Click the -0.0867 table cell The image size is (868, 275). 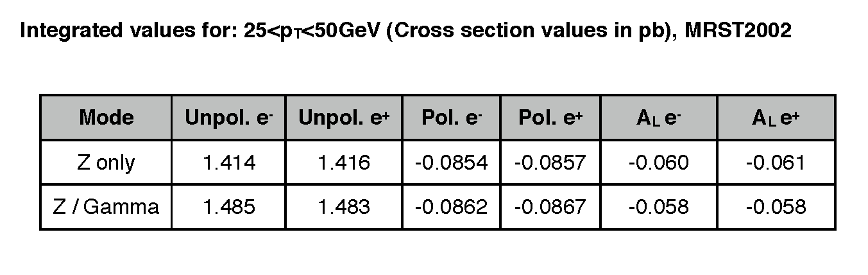(551, 207)
